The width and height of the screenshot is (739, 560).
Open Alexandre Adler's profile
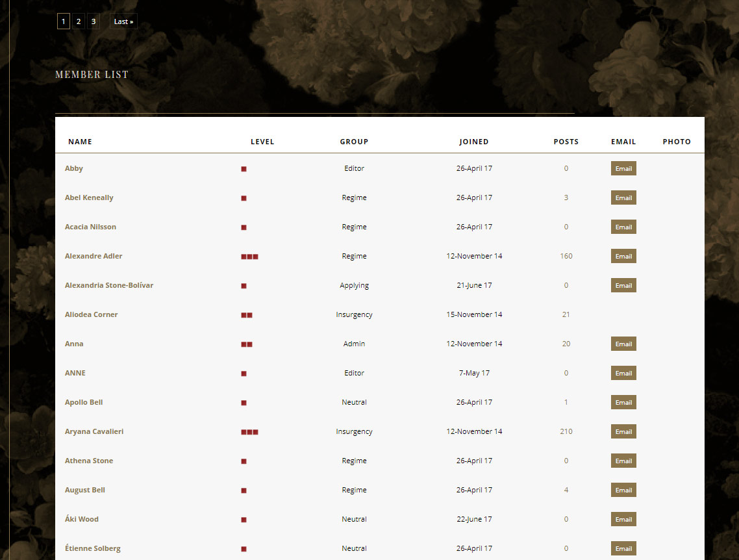tap(94, 256)
